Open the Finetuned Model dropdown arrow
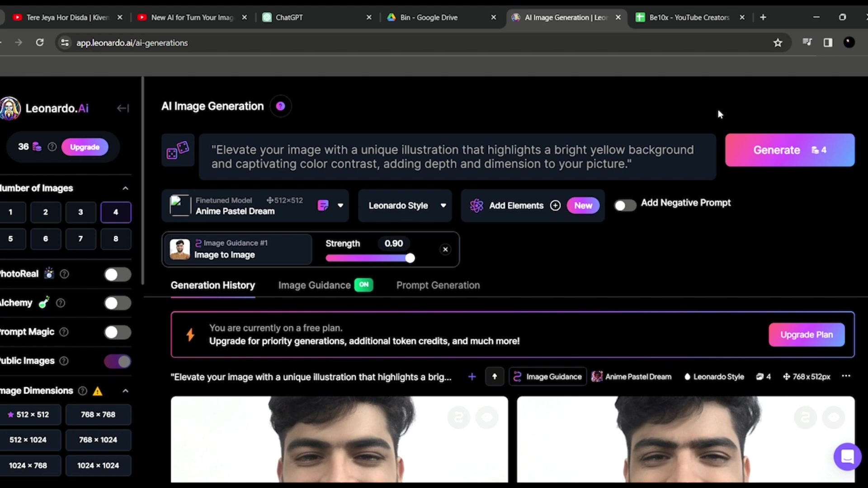Screen dimensions: 868x488 [340, 206]
